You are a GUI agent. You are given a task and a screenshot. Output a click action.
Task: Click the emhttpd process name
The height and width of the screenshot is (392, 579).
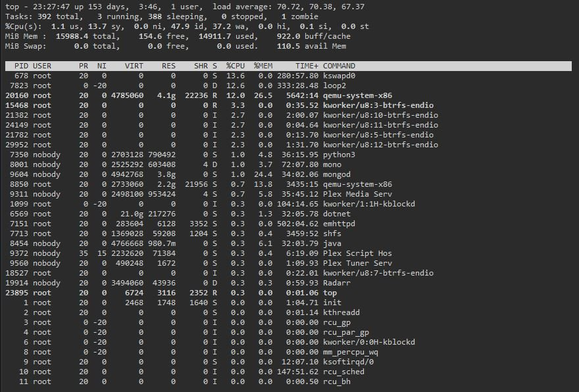(339, 224)
